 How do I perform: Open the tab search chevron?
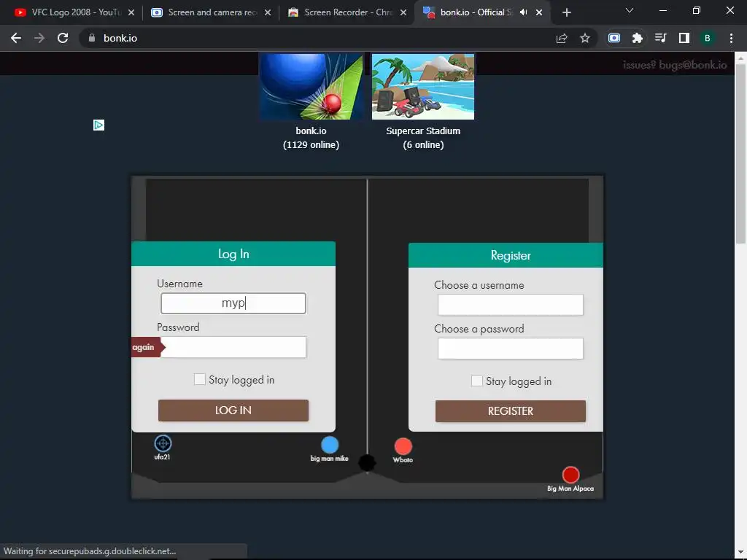(x=630, y=10)
